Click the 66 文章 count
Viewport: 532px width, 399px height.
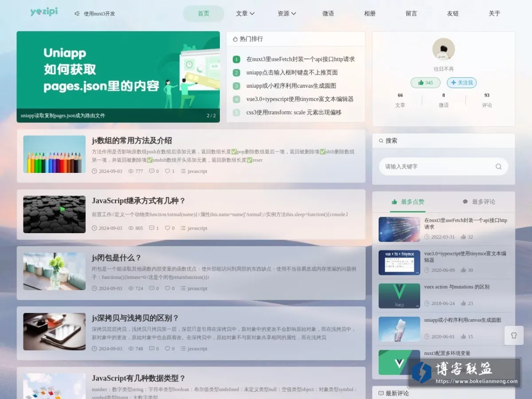(x=400, y=100)
